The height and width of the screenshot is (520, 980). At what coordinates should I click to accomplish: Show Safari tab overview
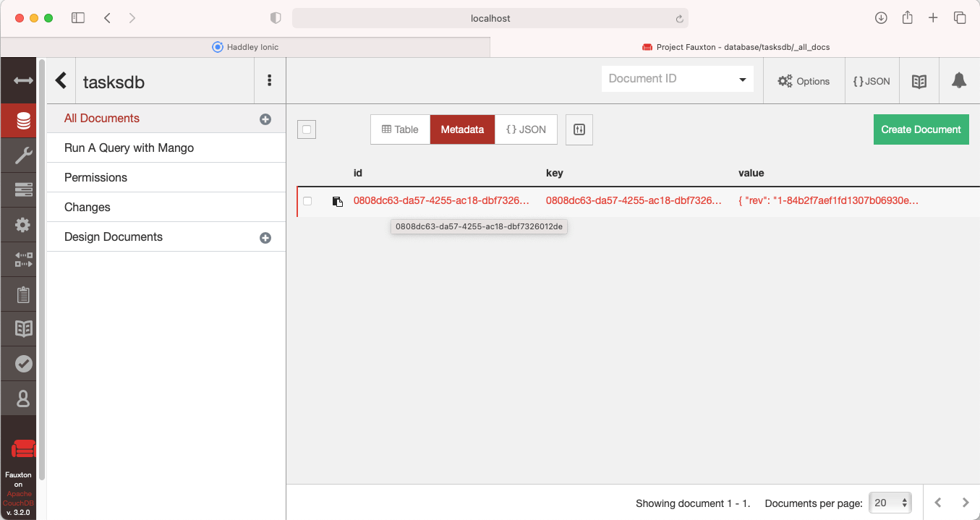coord(960,18)
